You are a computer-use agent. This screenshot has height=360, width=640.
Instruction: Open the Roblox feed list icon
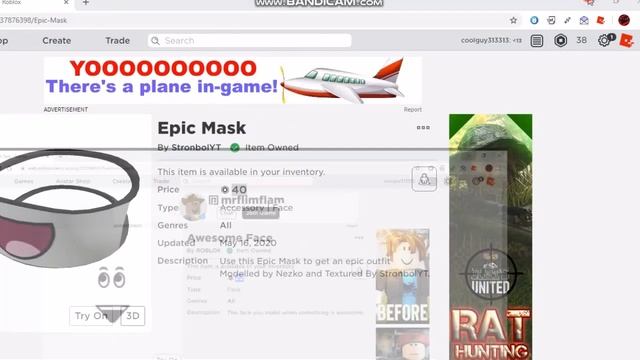pos(537,40)
